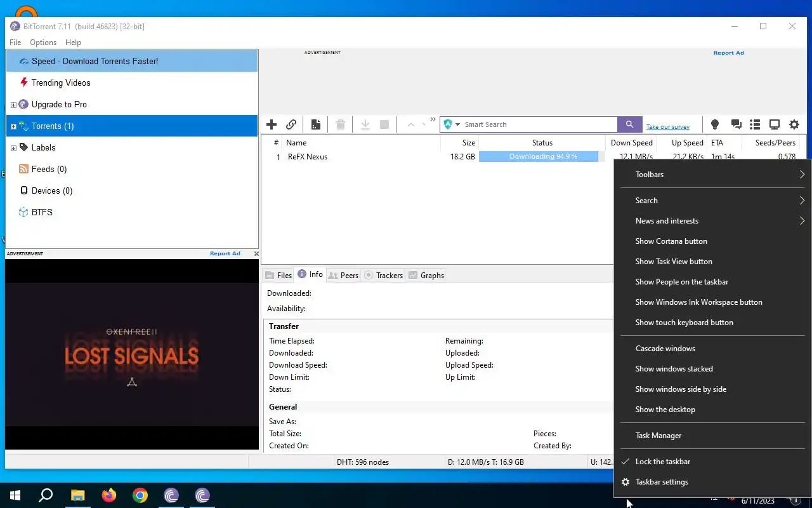Open the search provider shield dropdown
Viewport: 812px width, 508px height.
pyautogui.click(x=452, y=124)
